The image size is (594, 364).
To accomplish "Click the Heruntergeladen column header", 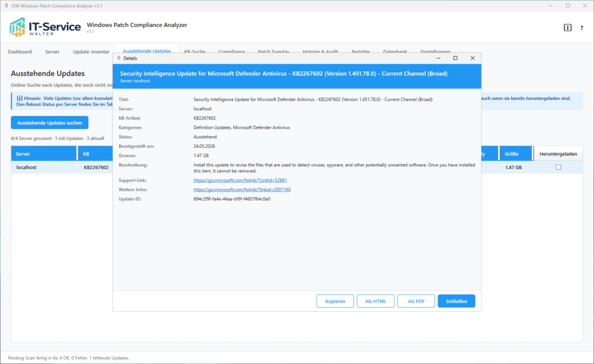I will [558, 154].
